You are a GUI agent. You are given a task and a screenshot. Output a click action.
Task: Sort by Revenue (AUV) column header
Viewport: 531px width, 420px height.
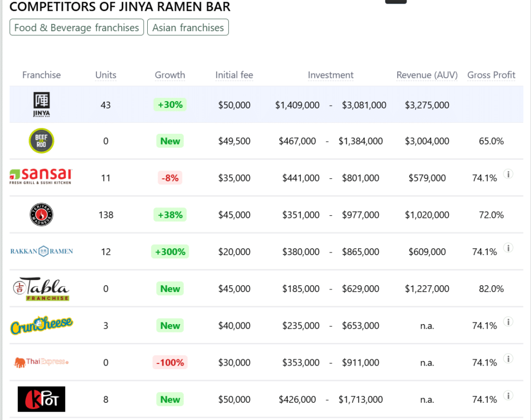tap(427, 75)
